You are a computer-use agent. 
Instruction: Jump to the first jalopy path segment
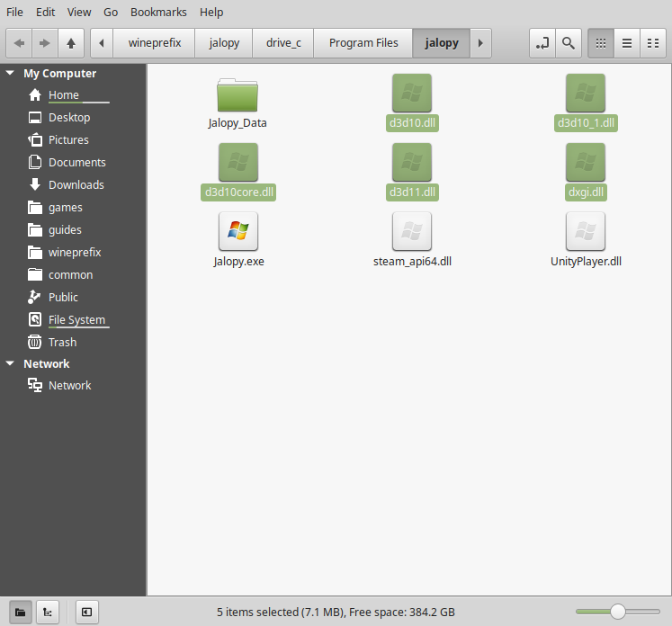tap(224, 43)
